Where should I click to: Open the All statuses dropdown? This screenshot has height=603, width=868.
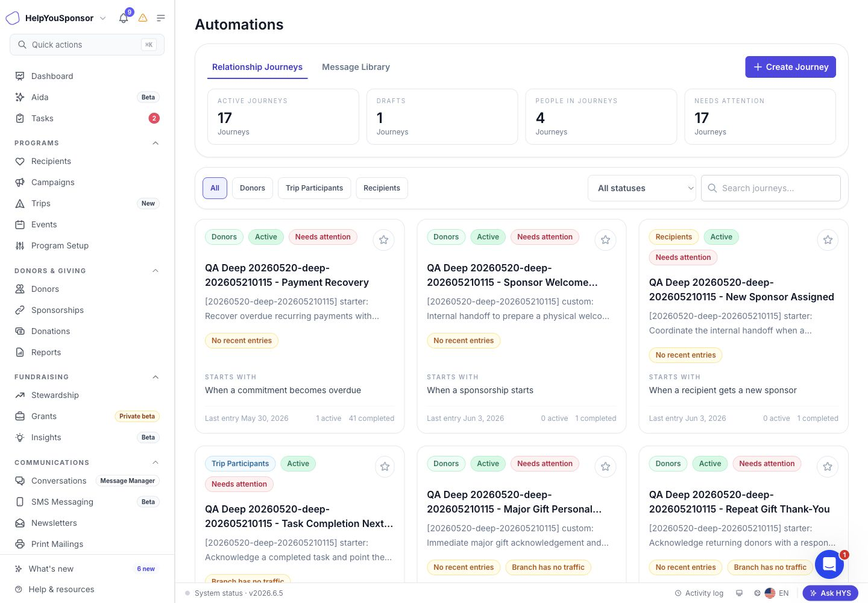(642, 188)
